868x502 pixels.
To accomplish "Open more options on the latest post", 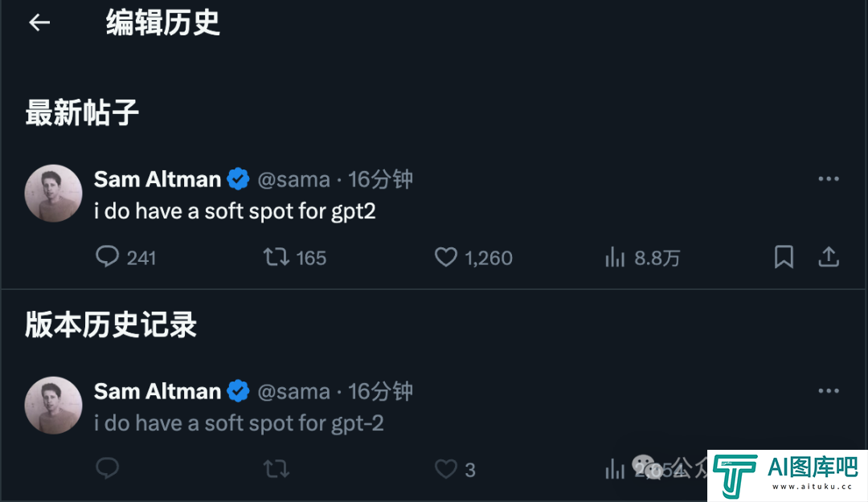I will point(828,179).
